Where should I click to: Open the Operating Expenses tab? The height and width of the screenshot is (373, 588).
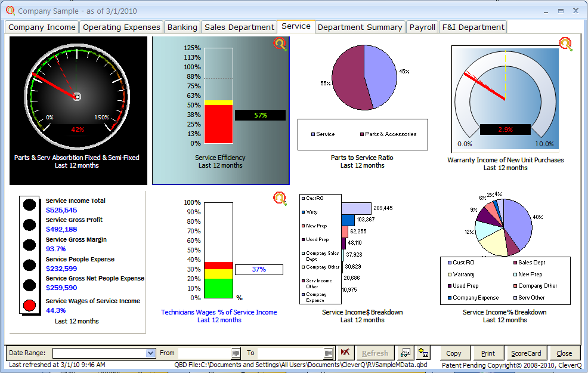121,26
